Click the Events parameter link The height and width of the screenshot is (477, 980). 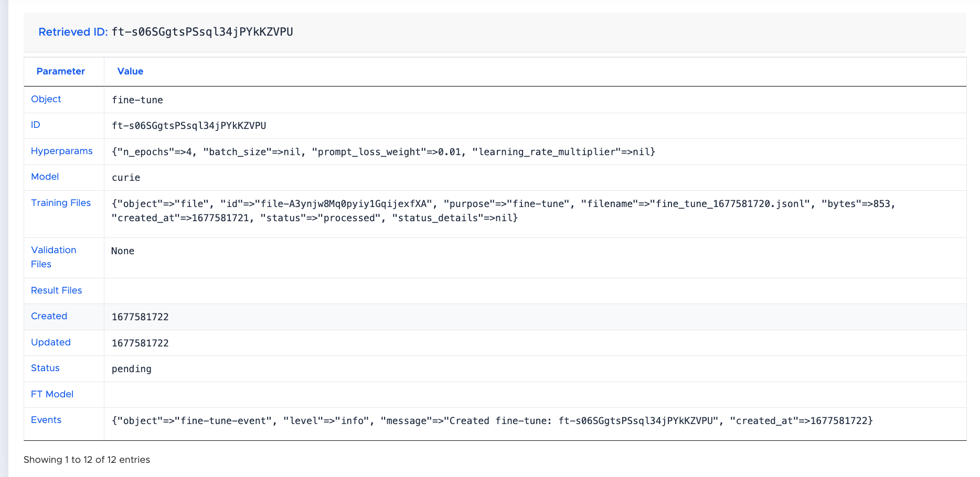(46, 420)
